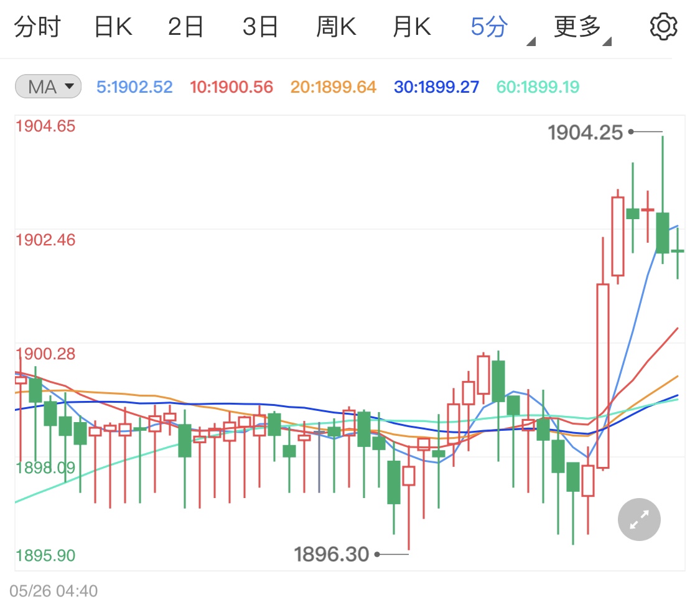Viewport: 700px width, 607px height.
Task: Click the 1898.09 axis label
Action: [x=45, y=468]
